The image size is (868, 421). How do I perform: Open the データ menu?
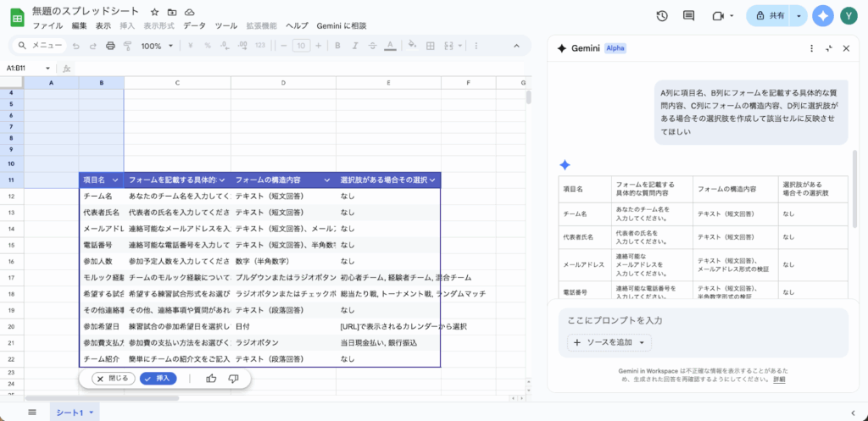pyautogui.click(x=194, y=26)
